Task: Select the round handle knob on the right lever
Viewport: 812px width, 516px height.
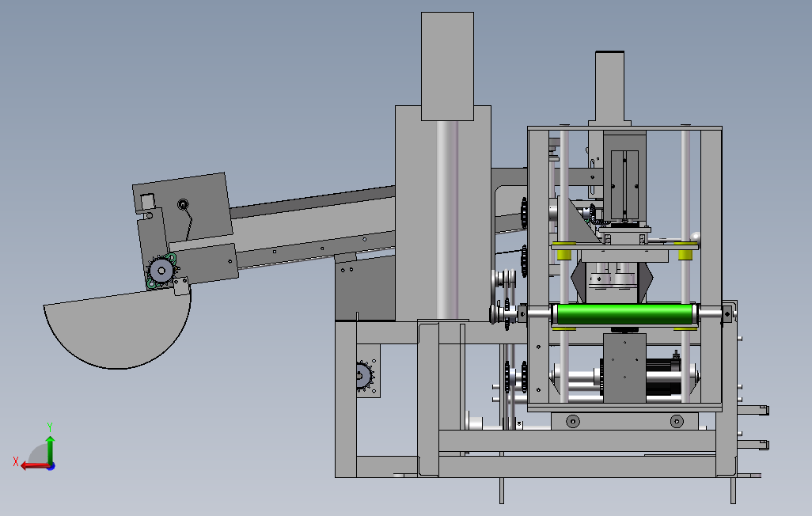Action: coord(694,237)
